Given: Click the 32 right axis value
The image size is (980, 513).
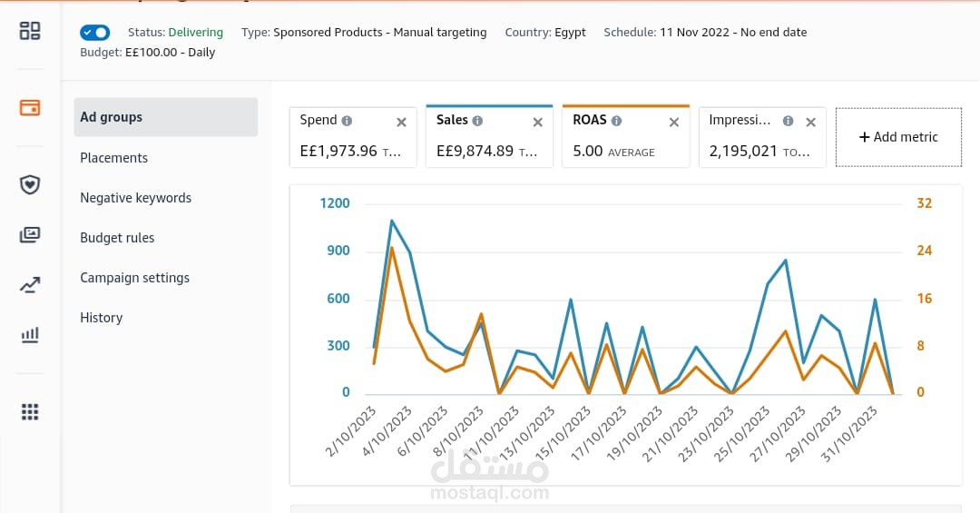Looking at the screenshot, I should (925, 203).
